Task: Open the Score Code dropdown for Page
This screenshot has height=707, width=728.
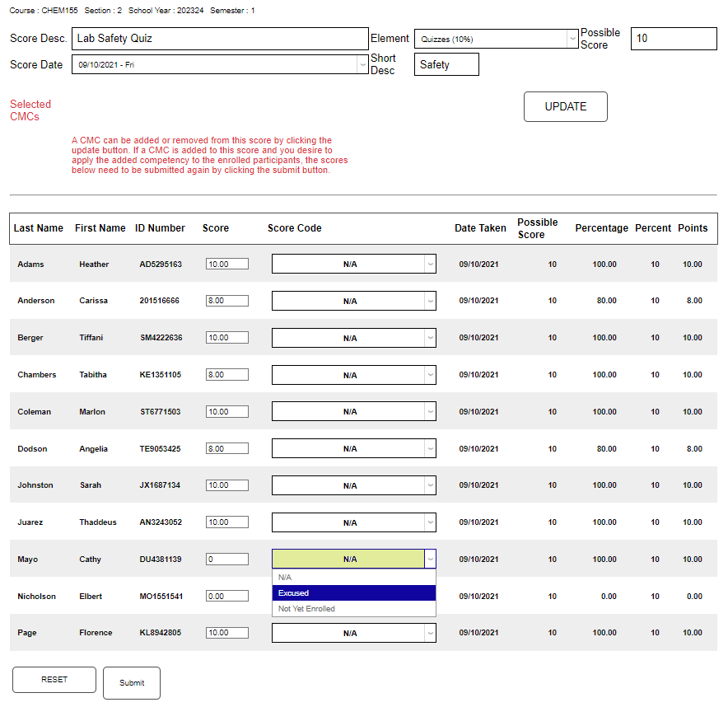Action: click(x=353, y=633)
